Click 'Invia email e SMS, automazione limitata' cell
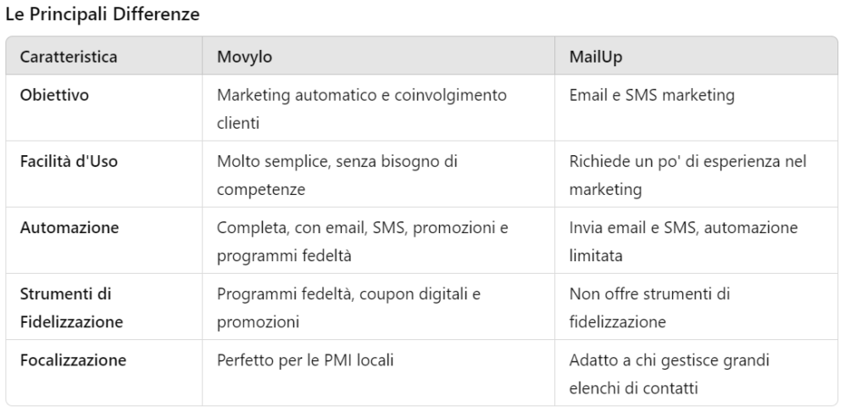The height and width of the screenshot is (418, 868). pyautogui.click(x=683, y=242)
